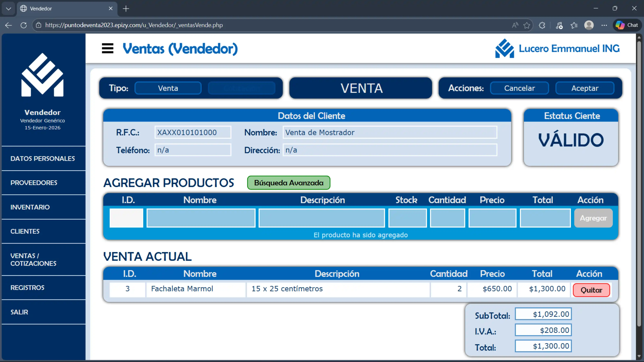Image resolution: width=644 pixels, height=362 pixels.
Task: Click the site security lock icon
Action: click(38, 25)
